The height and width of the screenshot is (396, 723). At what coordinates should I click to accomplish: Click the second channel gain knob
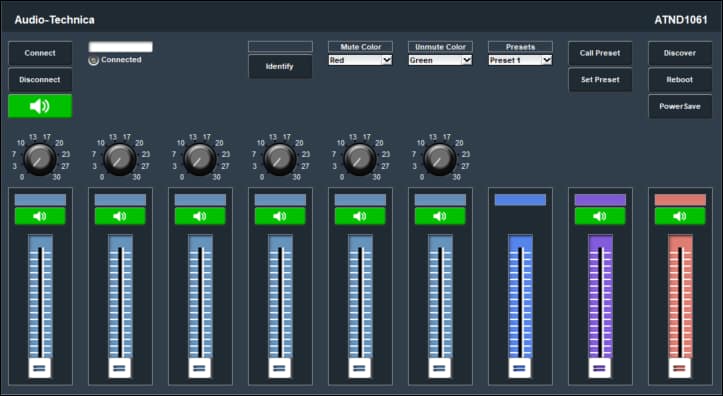120,160
